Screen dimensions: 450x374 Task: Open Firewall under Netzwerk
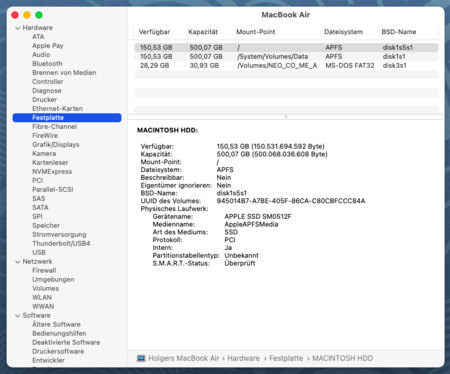pos(44,271)
